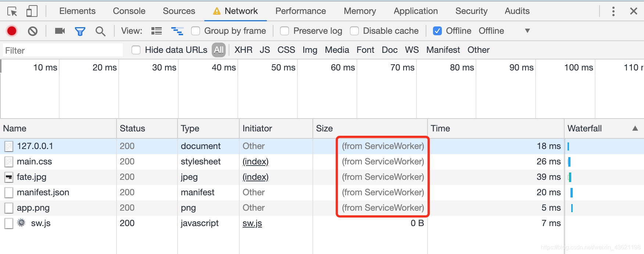Open the Application tab
The width and height of the screenshot is (644, 254).
point(416,11)
